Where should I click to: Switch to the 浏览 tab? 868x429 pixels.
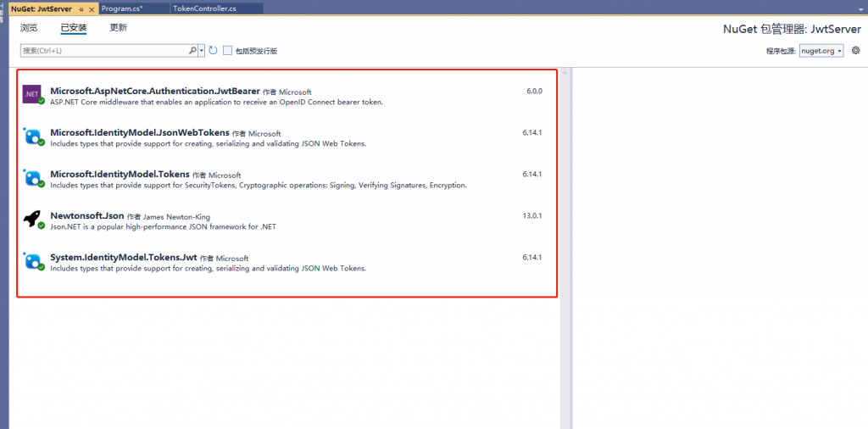click(28, 28)
